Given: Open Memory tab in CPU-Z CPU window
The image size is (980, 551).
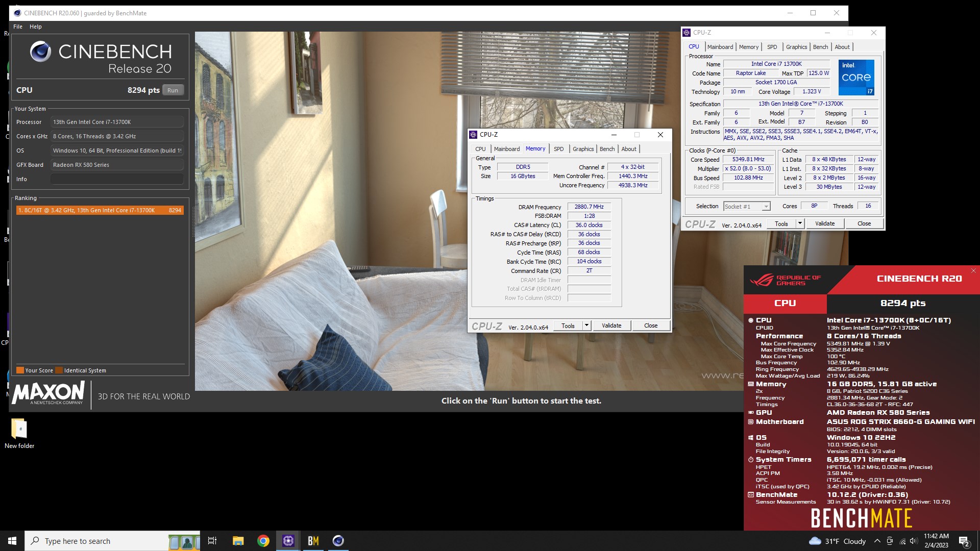Looking at the screenshot, I should tap(749, 47).
